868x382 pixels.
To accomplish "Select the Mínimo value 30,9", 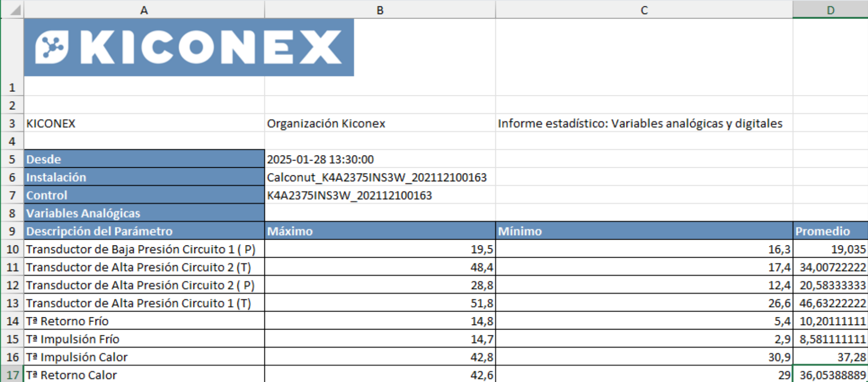I will [x=644, y=357].
